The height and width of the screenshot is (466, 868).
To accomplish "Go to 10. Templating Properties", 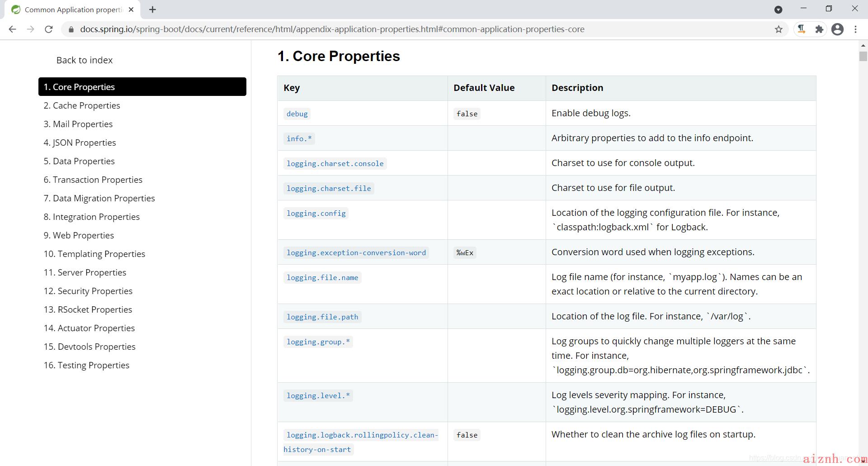I will pyautogui.click(x=94, y=254).
